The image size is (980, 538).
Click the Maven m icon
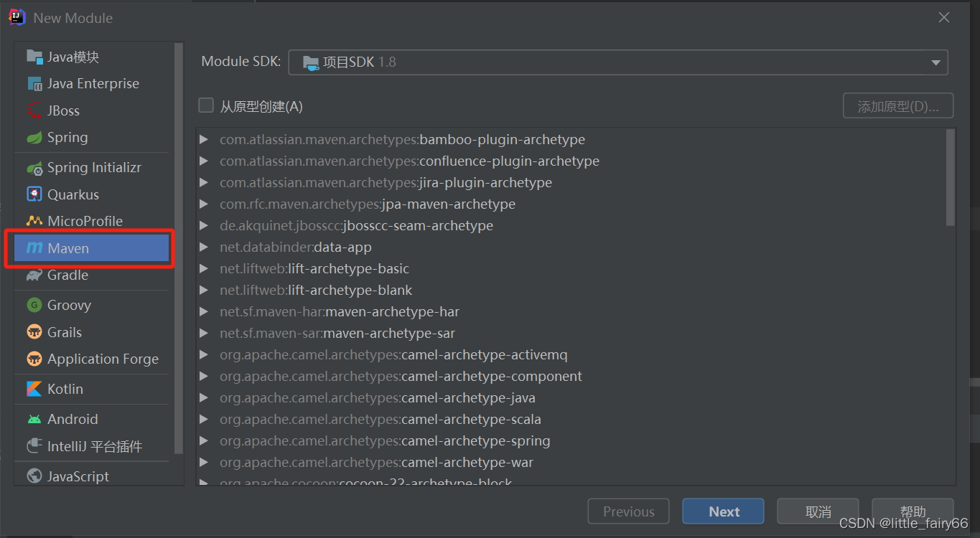34,248
